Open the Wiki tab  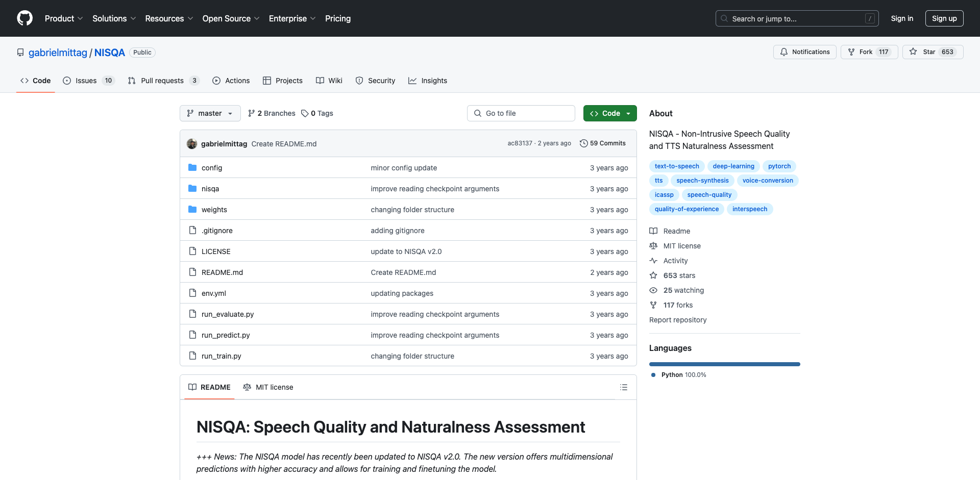pyautogui.click(x=329, y=81)
